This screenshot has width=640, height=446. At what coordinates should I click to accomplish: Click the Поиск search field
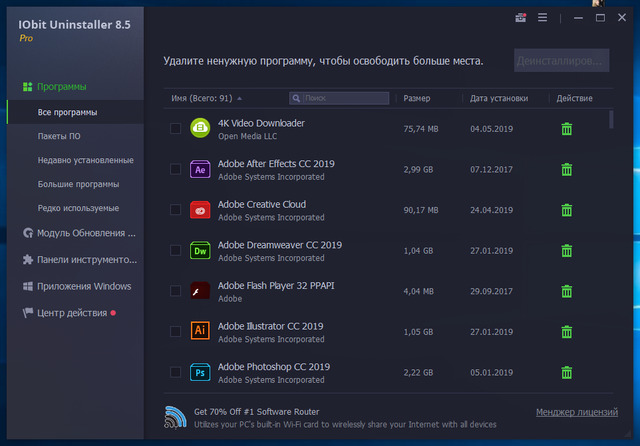339,98
